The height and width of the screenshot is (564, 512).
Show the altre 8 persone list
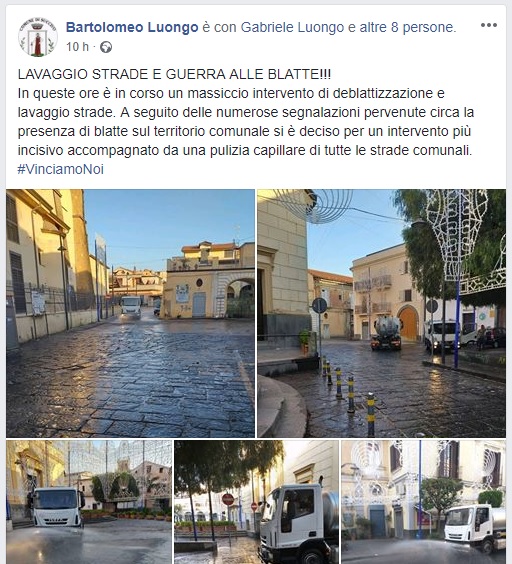[x=406, y=27]
